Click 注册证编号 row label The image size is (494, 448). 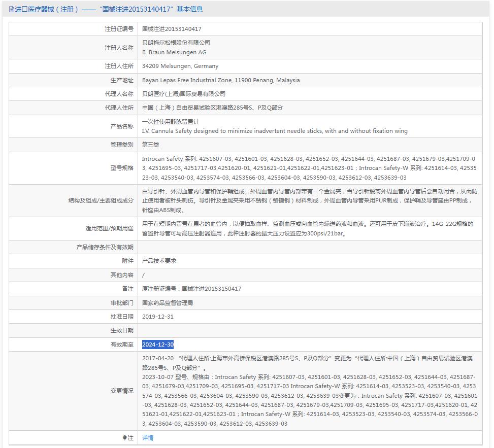coord(119,29)
